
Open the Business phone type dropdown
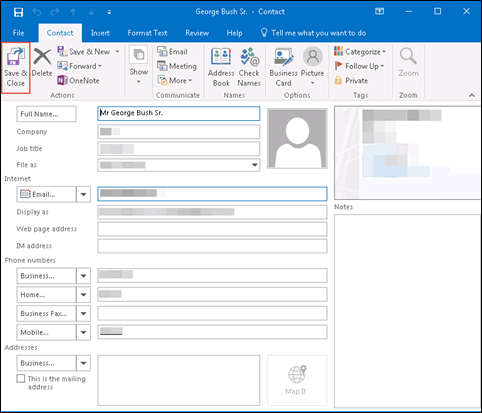click(83, 276)
